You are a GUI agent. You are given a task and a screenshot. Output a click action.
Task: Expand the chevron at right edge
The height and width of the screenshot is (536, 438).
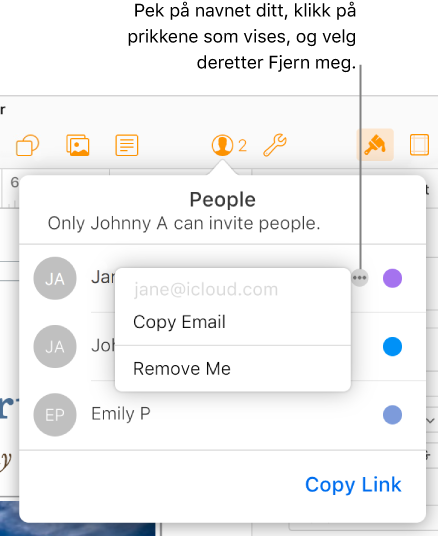click(x=430, y=420)
